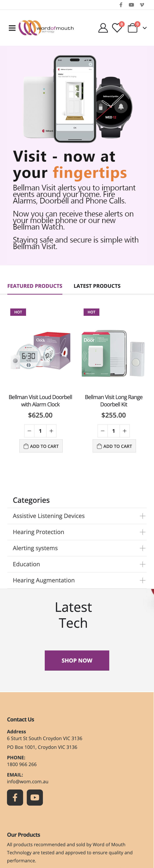Expand Assistive Listening Devices category

[x=142, y=516]
